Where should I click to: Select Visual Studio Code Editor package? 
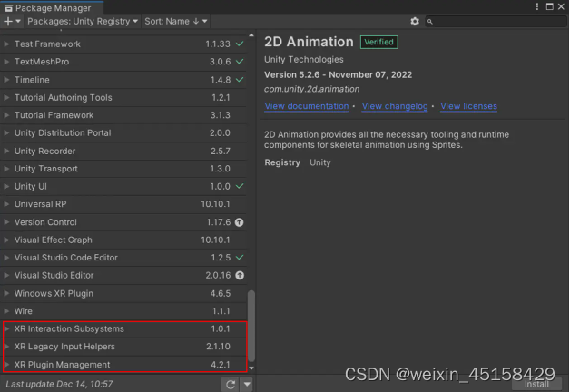click(123, 258)
